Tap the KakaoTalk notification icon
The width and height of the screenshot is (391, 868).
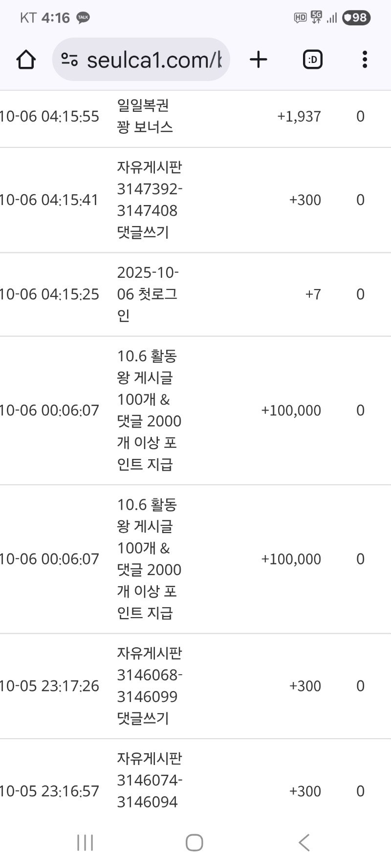83,18
